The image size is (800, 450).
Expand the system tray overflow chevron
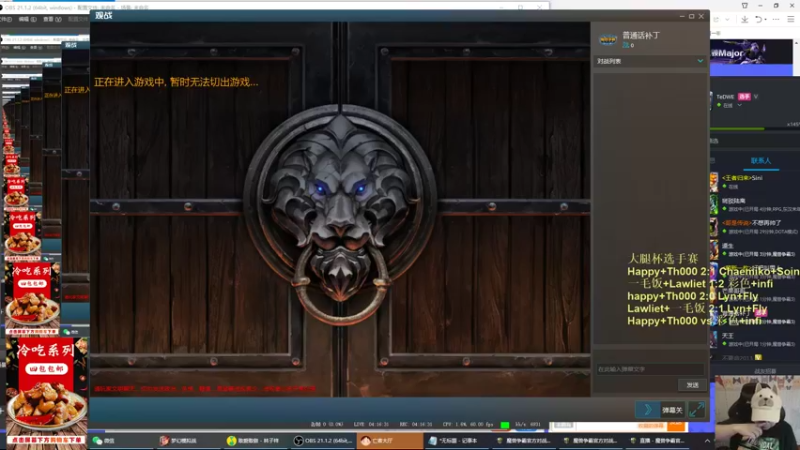[707, 441]
